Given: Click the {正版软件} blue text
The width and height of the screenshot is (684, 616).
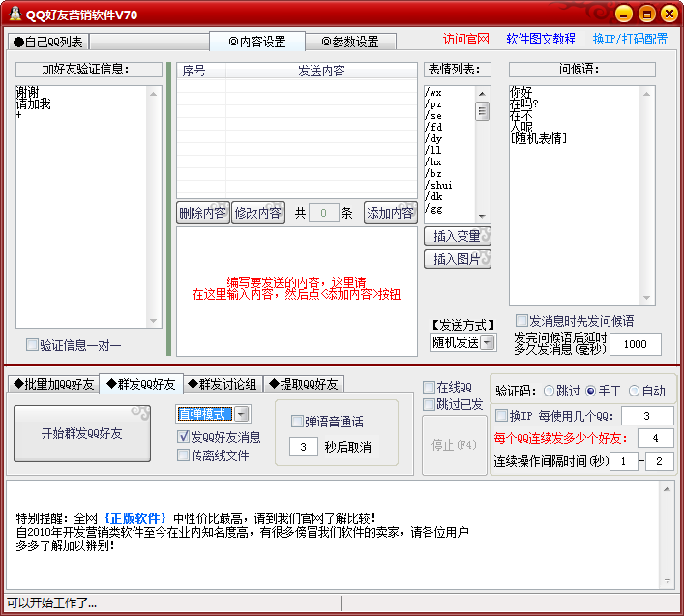Looking at the screenshot, I should (x=135, y=518).
